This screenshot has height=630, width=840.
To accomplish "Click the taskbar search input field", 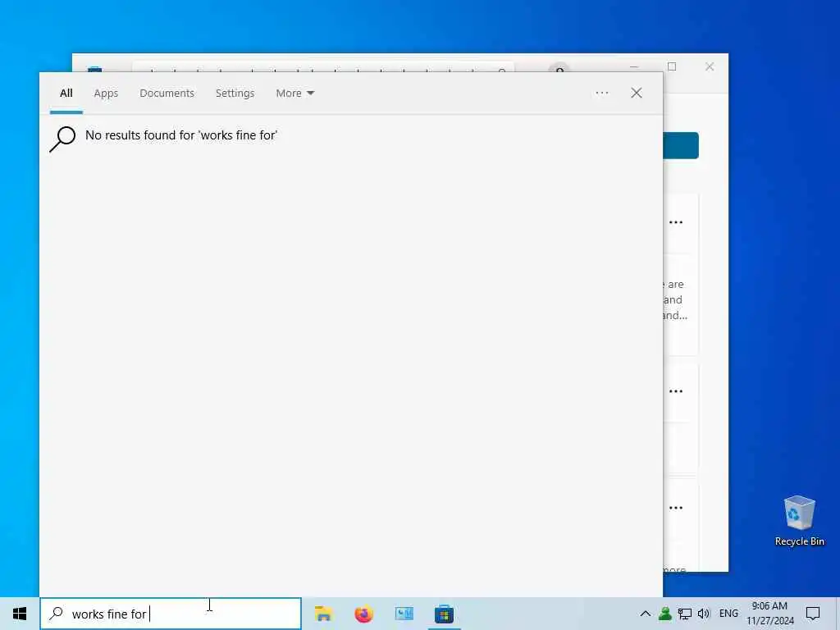I will coord(171,614).
